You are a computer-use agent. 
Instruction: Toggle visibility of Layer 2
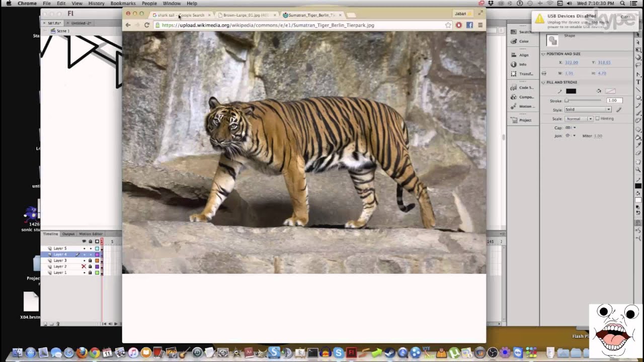pos(84,266)
